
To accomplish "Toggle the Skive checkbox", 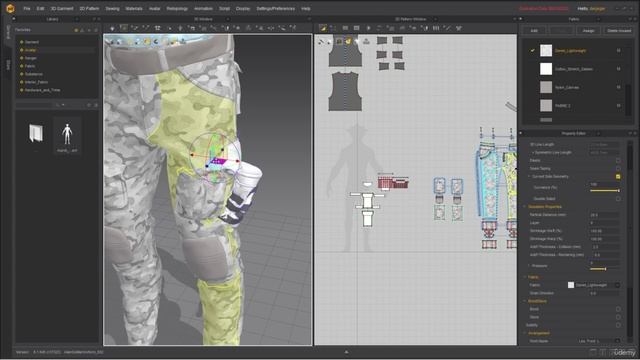I will click(618, 317).
